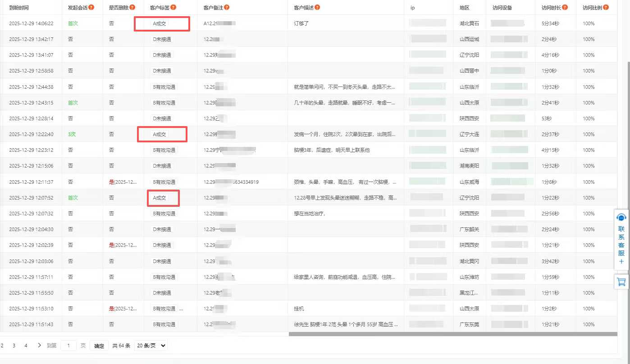Open the shopping cart floating icon

pyautogui.click(x=621, y=282)
